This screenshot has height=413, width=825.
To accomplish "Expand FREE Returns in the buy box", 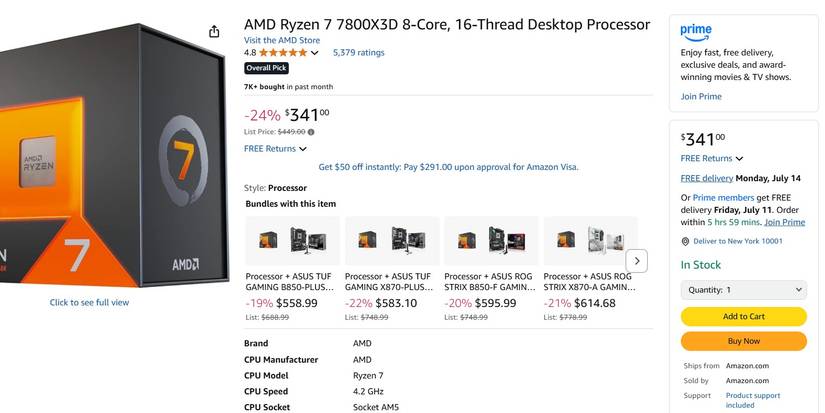I will pyautogui.click(x=712, y=158).
